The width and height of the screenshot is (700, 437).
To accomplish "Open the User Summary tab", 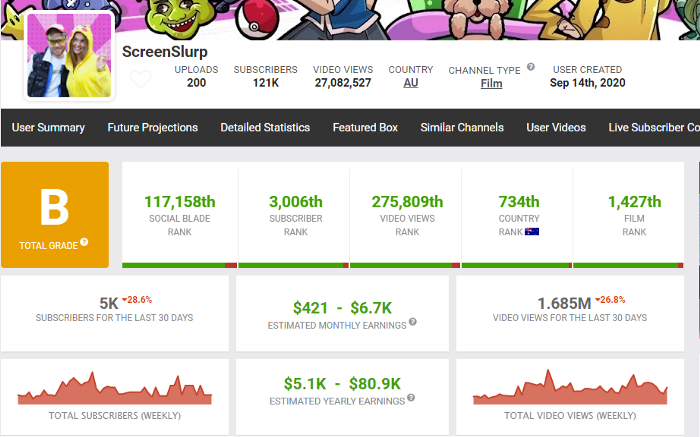I will [48, 128].
